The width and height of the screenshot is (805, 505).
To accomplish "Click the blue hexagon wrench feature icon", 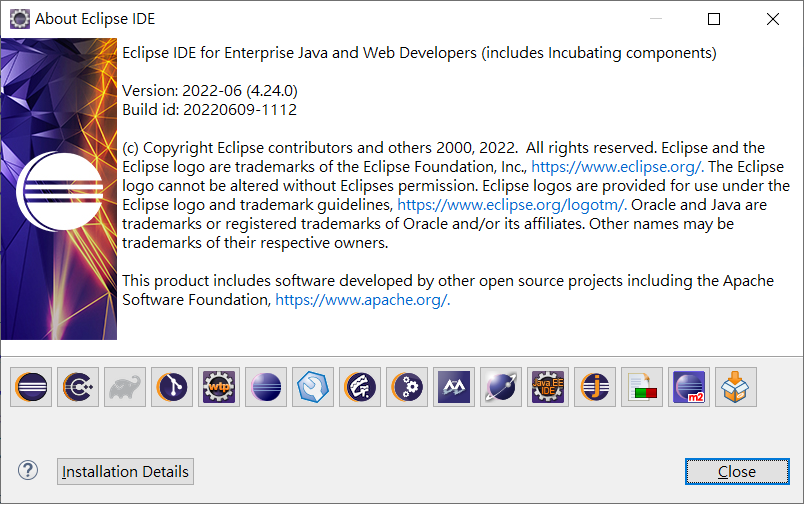I will pos(313,387).
